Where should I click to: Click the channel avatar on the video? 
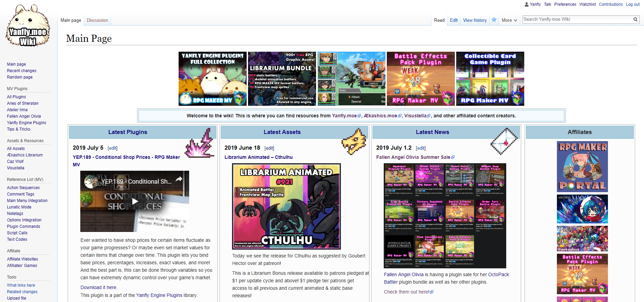pos(91,181)
